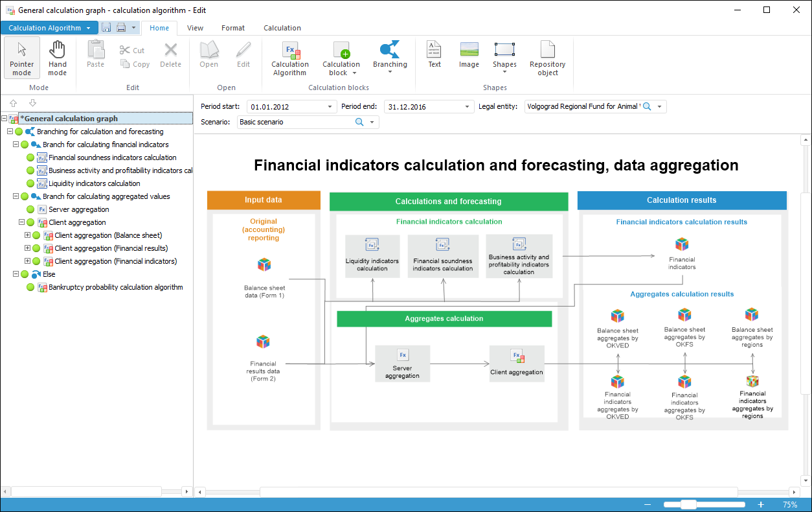Collapse the Else branch node
This screenshot has height=512, width=812.
(x=16, y=274)
